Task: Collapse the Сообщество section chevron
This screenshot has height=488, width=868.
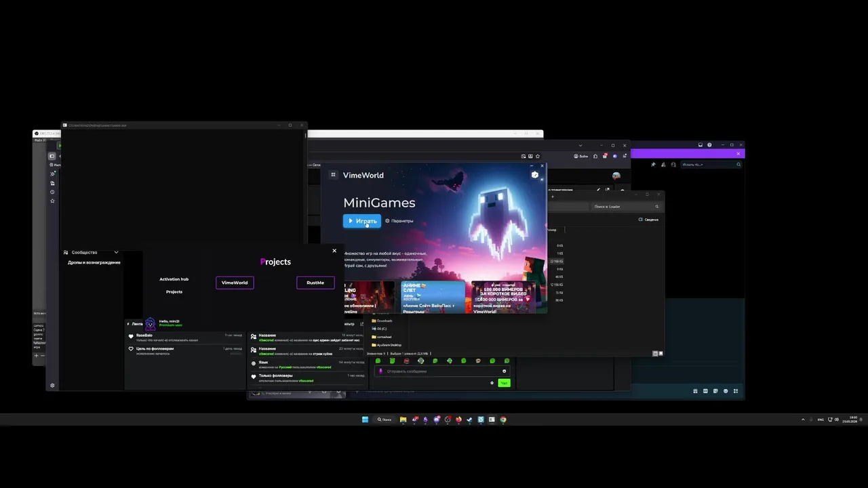Action: (x=116, y=252)
